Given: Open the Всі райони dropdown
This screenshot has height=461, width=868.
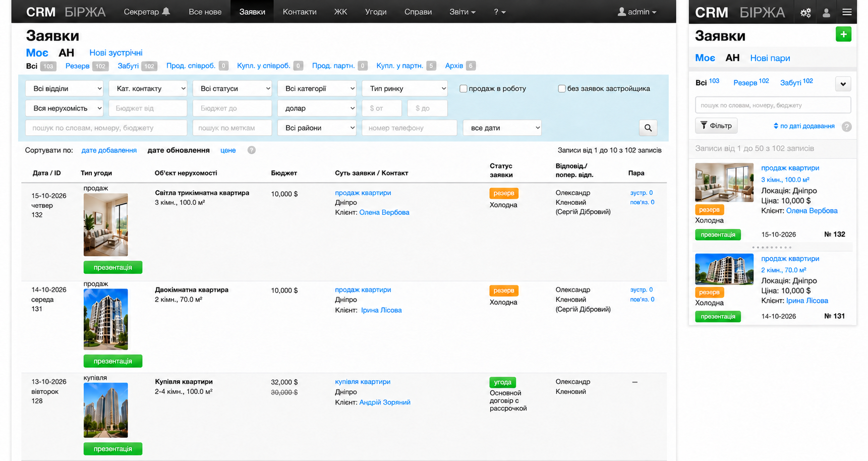Looking at the screenshot, I should tap(317, 128).
